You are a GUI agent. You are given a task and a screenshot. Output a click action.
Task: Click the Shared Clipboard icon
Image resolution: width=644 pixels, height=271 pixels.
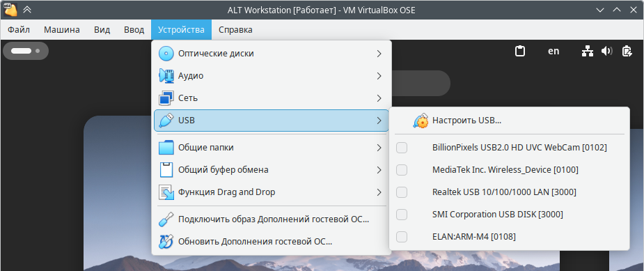[x=166, y=169]
